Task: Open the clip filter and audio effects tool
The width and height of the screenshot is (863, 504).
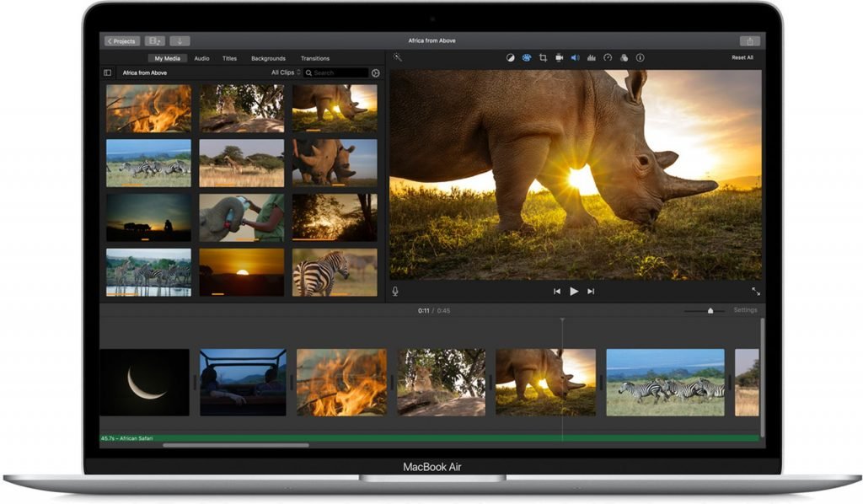Action: [624, 58]
